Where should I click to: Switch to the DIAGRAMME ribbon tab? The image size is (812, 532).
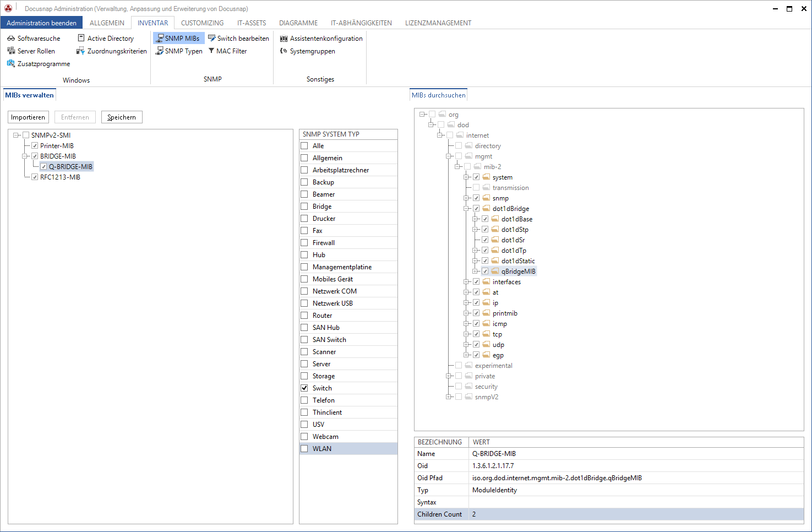point(298,23)
